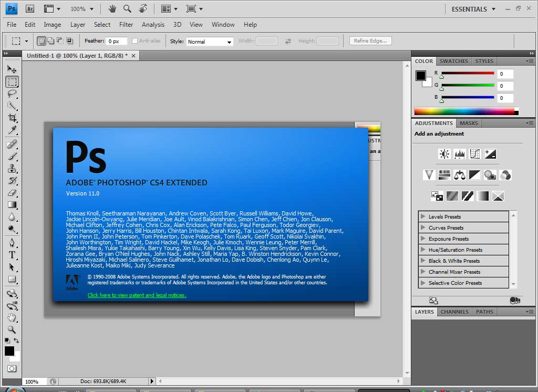
Task: Add a Color Balance adjustment
Action: point(460,175)
